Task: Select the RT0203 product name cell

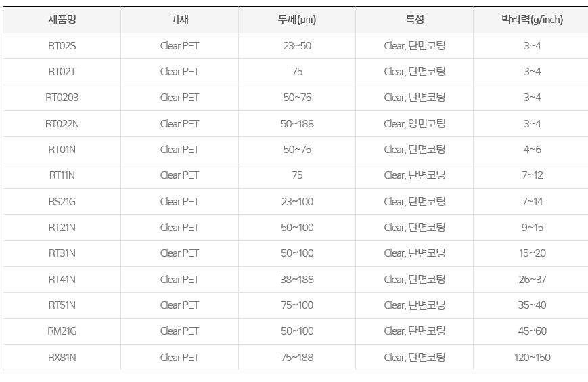Action: tap(62, 98)
